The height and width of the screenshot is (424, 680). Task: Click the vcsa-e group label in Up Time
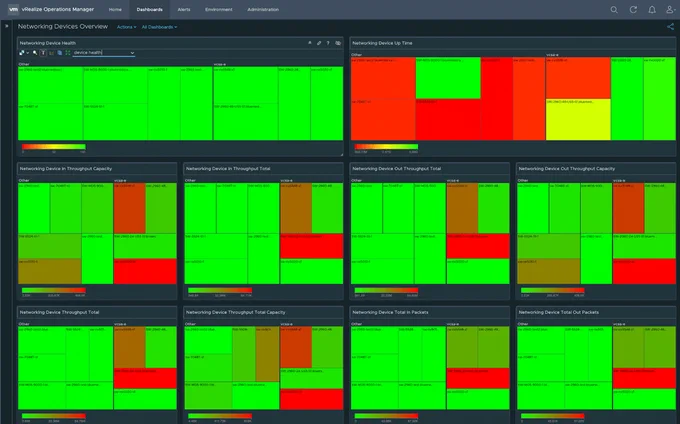coord(552,55)
